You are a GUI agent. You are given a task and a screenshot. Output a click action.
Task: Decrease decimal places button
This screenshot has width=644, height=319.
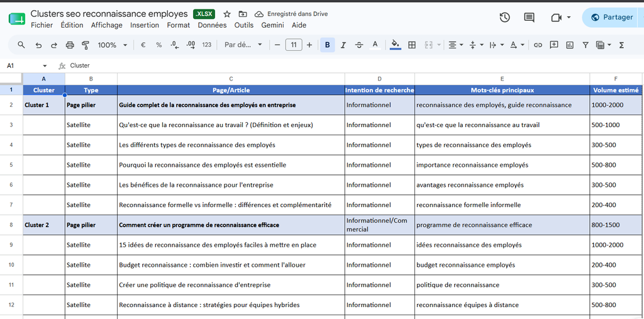tap(175, 45)
